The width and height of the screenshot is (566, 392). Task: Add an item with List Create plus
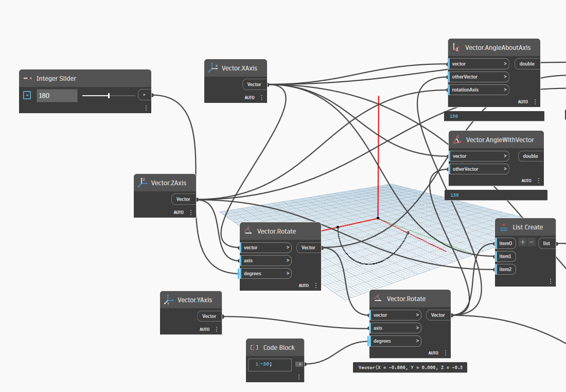[522, 242]
